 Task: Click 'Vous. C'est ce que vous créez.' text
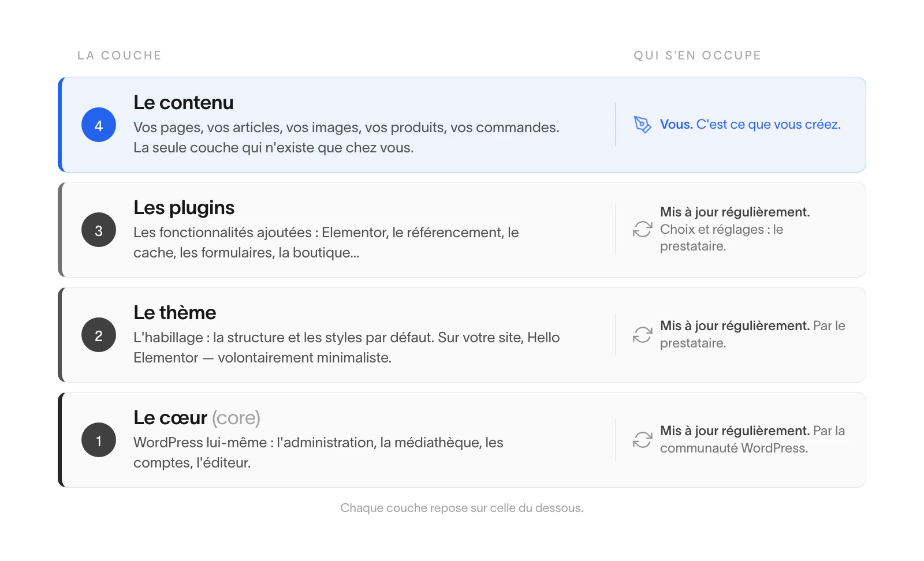click(750, 125)
